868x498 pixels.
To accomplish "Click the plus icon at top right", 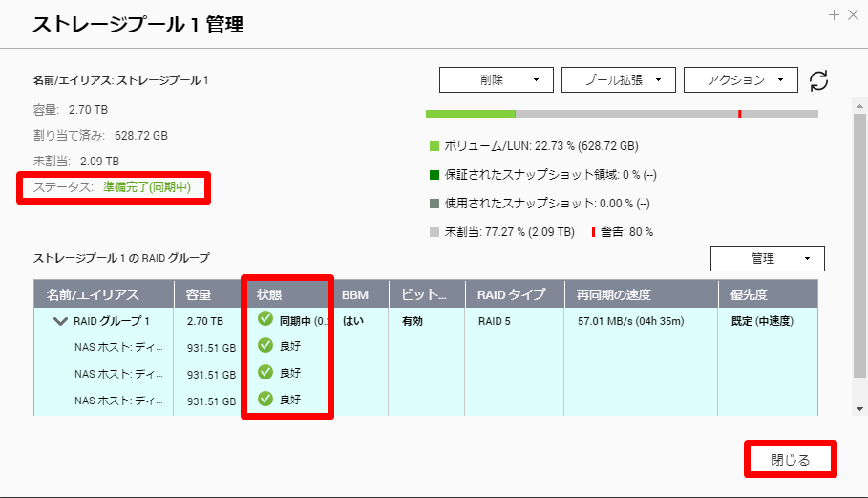I will (x=835, y=14).
